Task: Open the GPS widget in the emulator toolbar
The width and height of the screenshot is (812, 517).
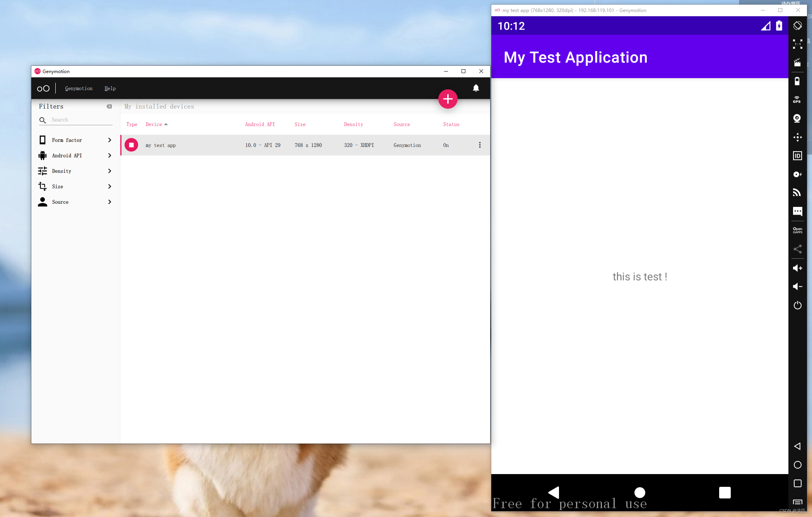Action: [x=797, y=99]
